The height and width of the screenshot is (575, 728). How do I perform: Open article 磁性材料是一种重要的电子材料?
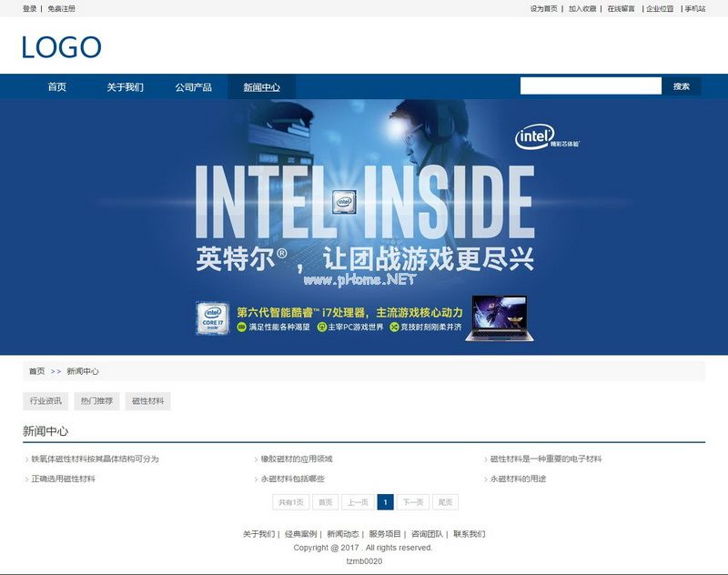(546, 459)
